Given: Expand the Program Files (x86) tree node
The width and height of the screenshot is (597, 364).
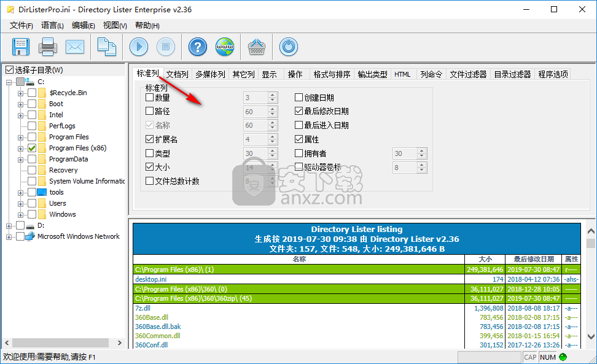Looking at the screenshot, I should click(x=21, y=148).
